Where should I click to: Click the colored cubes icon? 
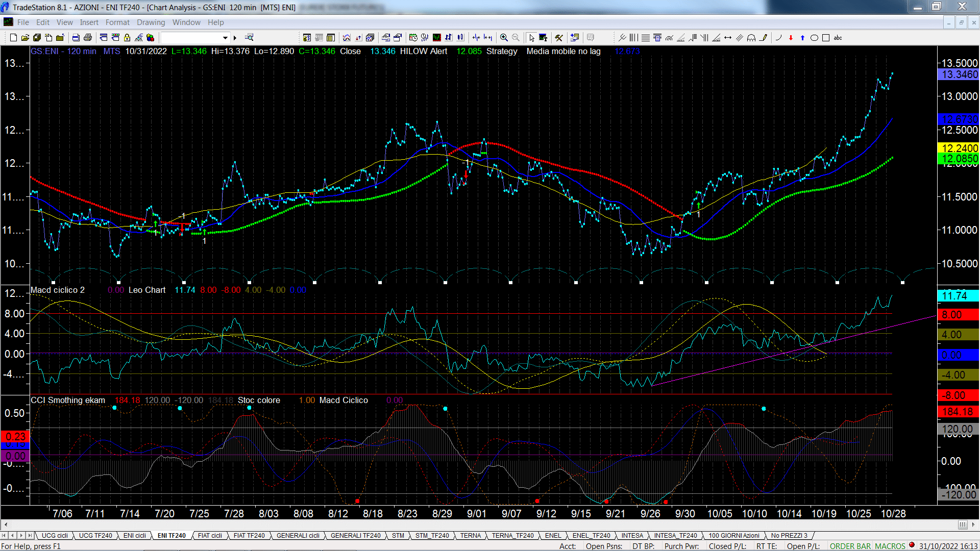coord(151,38)
